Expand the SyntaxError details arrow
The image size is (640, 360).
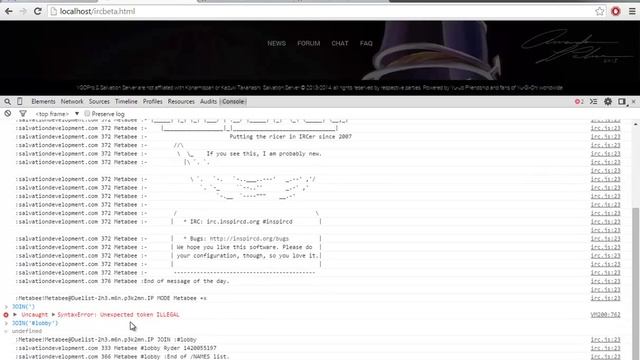53,315
